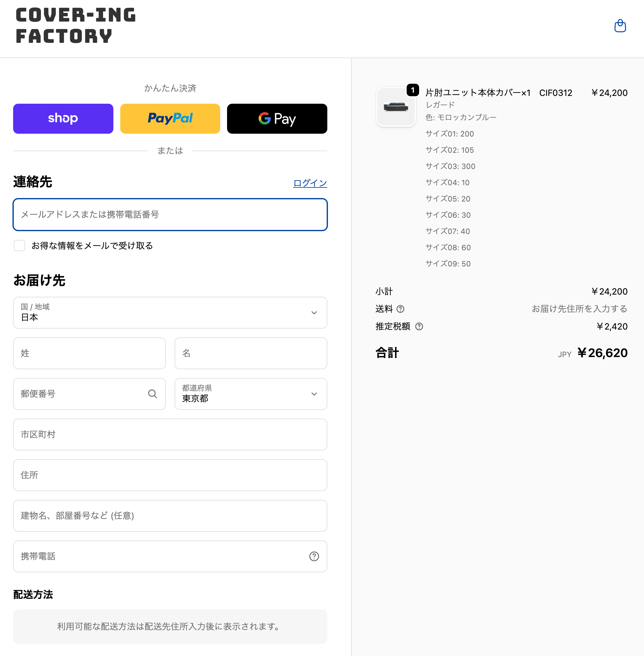Open the country/region dropdown showing 日本
This screenshot has width=644, height=656.
click(x=170, y=313)
